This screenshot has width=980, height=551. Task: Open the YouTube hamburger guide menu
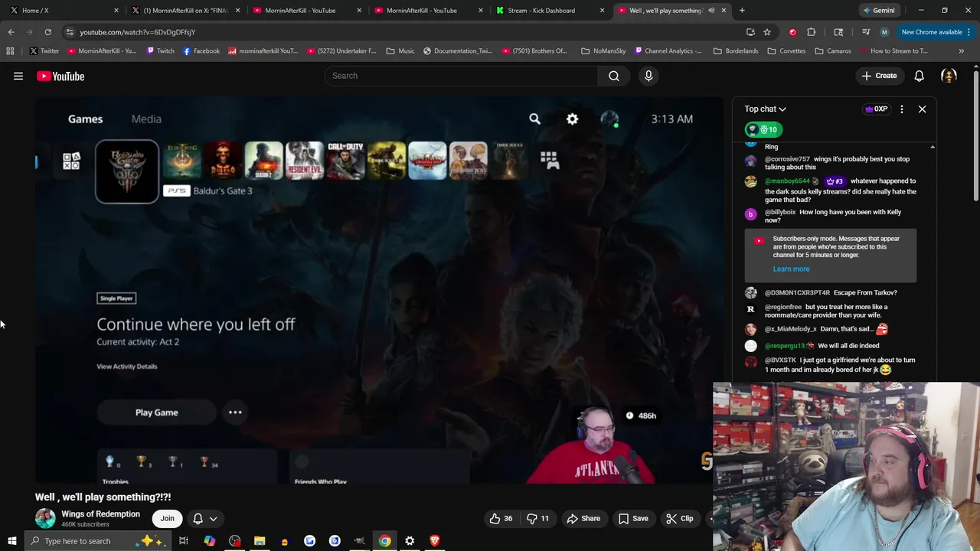point(18,76)
